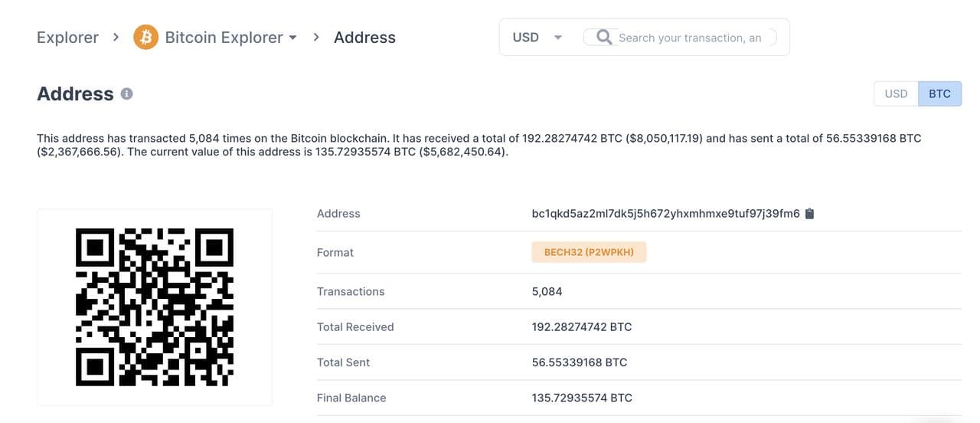Expand the caret next to Bitcoin Explorer
Image resolution: width=980 pixels, height=423 pixels.
292,38
